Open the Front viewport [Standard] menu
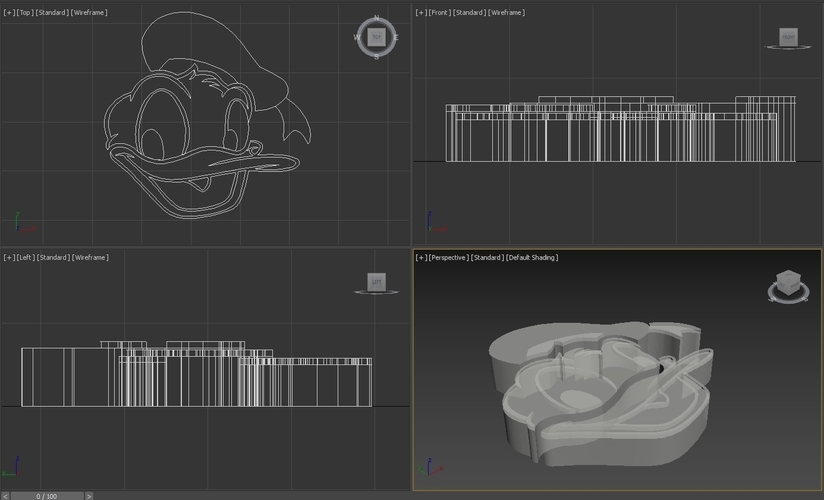Image resolution: width=824 pixels, height=500 pixels. coord(469,13)
